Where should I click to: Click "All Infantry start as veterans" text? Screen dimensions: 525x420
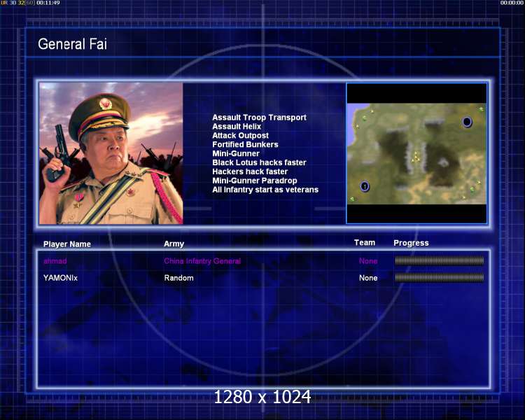point(265,190)
